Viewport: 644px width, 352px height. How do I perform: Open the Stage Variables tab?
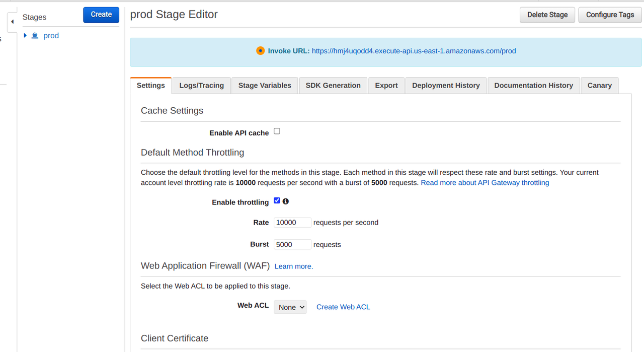point(265,86)
